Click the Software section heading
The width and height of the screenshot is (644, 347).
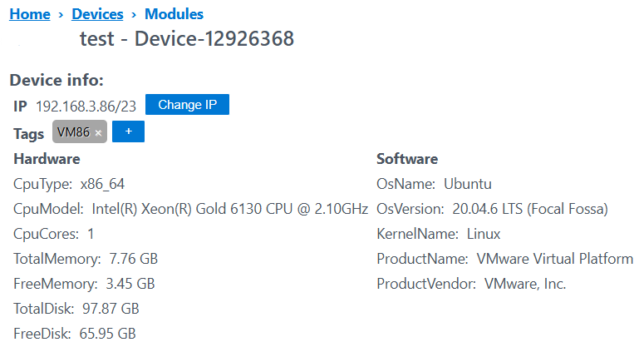(407, 159)
